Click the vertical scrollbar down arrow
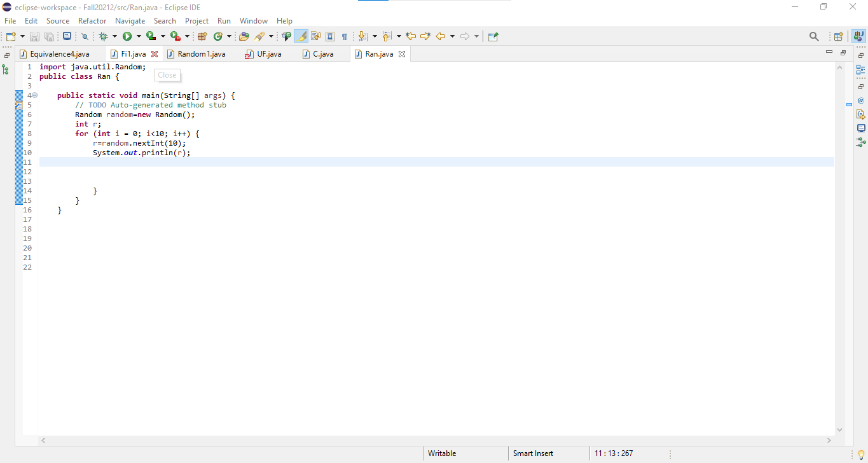Screen dimensions: 868x463 click(839, 430)
